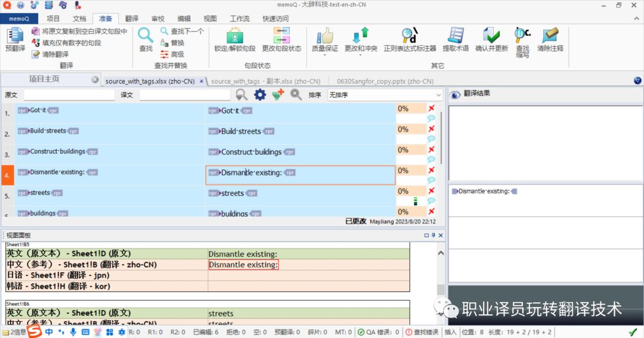Image resolution: width=644 pixels, height=338 pixels.
Task: Click Find next (查找下一个)
Action: [182, 31]
